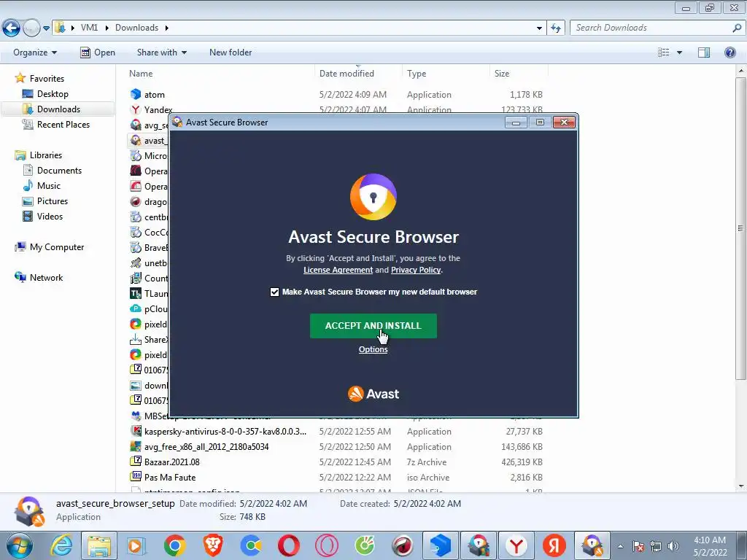
Task: Expand the arrow after VM1 breadcrumb
Action: tap(107, 28)
